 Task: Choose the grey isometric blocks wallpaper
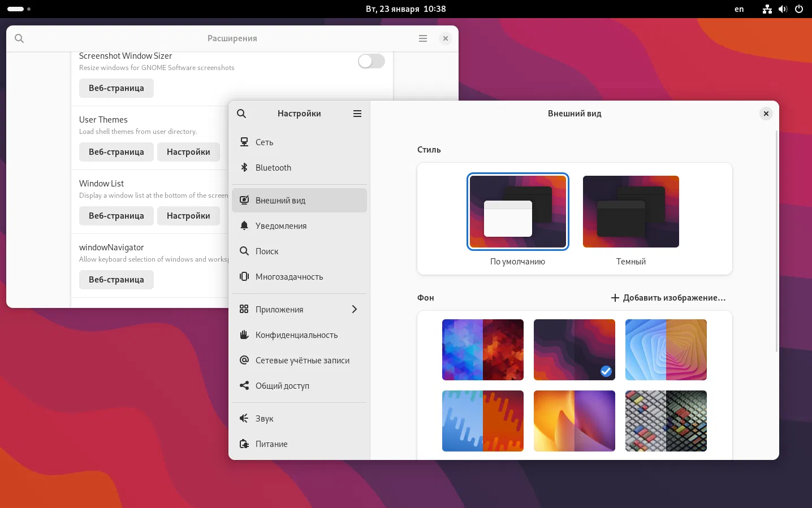666,421
